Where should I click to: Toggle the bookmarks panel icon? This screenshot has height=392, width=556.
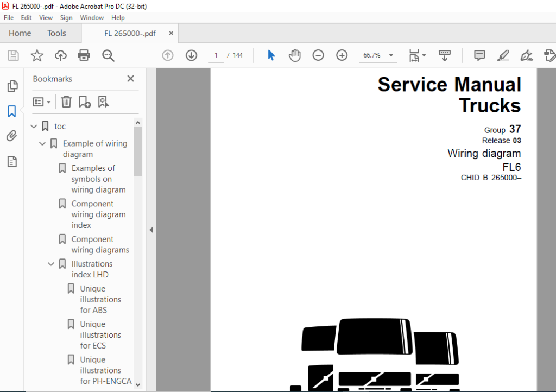[12, 111]
